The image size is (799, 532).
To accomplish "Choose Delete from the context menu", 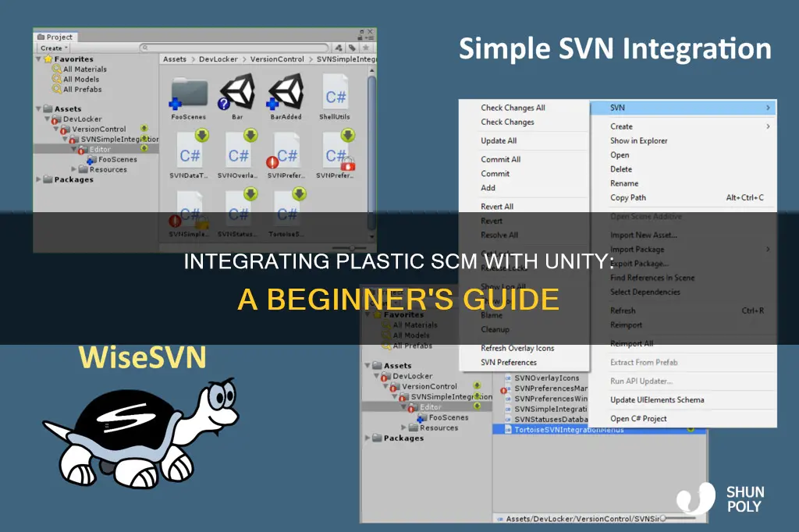I will [x=620, y=169].
